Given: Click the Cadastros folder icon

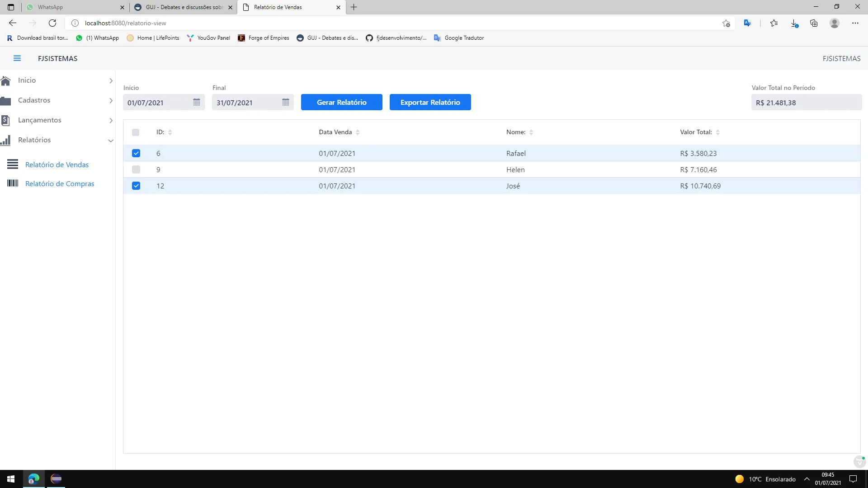Looking at the screenshot, I should (x=6, y=100).
